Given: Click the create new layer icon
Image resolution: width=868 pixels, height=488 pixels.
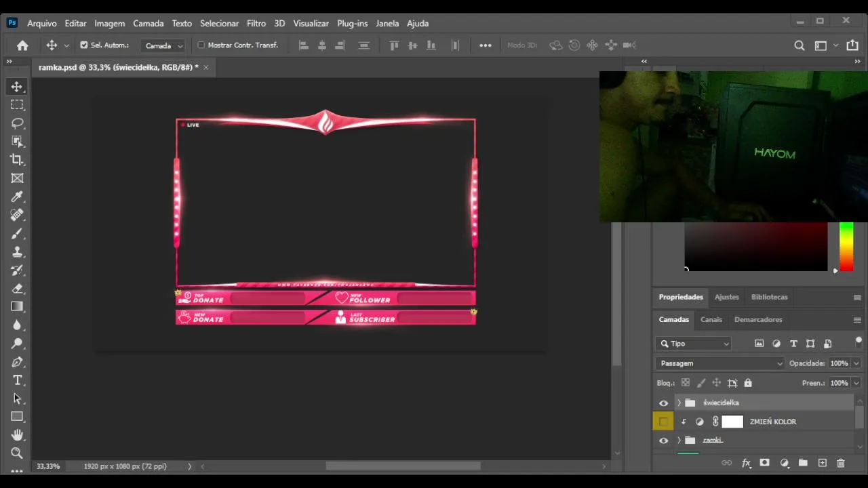Looking at the screenshot, I should (x=822, y=463).
